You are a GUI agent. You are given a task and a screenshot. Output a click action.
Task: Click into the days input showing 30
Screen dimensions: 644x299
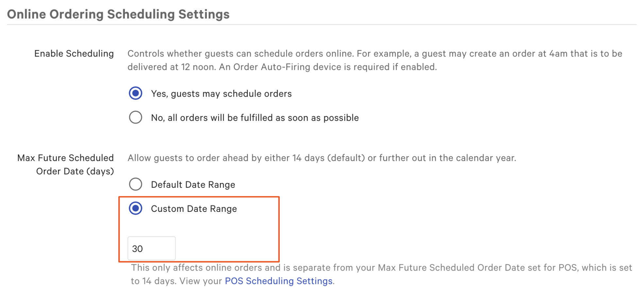click(x=151, y=248)
